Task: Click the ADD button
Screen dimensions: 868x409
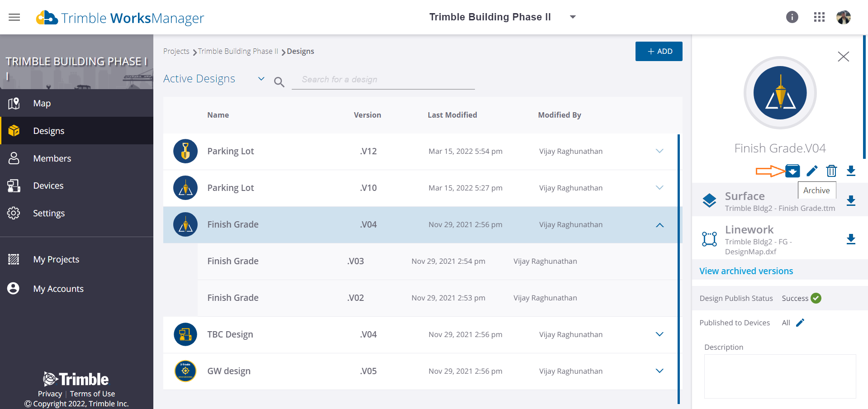Action: click(659, 51)
